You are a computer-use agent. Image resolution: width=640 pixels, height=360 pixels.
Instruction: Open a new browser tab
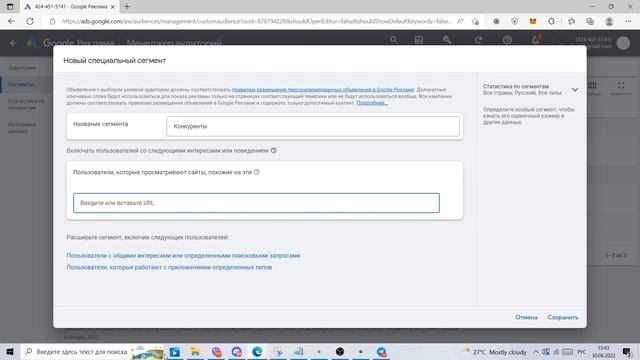[x=127, y=7]
